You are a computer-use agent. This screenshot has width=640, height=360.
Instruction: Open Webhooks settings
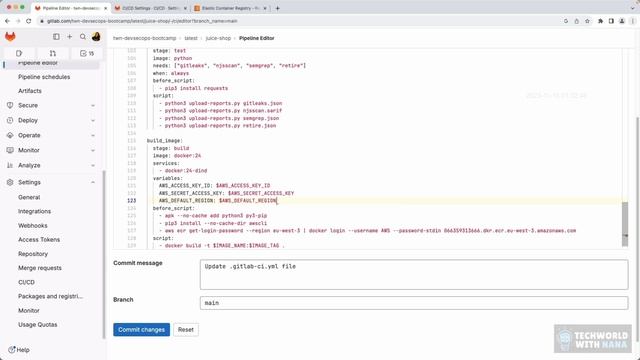33,225
